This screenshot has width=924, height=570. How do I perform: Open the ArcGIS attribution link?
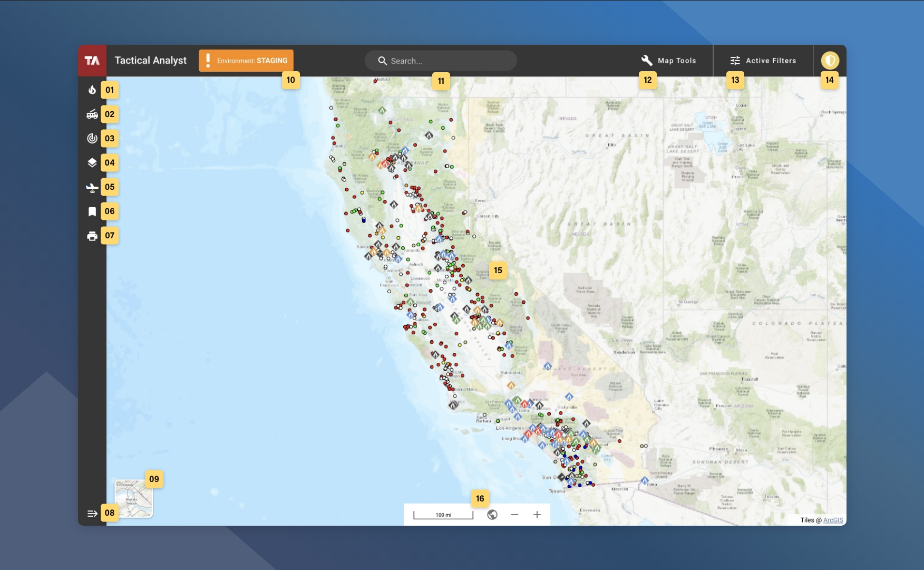(833, 520)
